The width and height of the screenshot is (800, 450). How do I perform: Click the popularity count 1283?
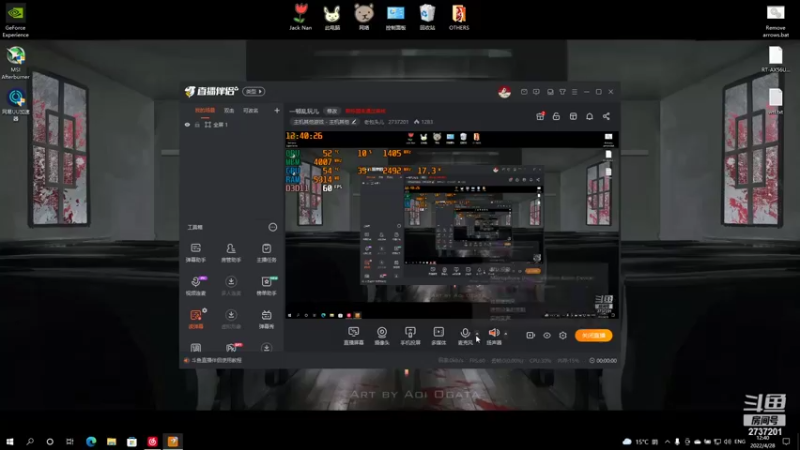[423, 122]
